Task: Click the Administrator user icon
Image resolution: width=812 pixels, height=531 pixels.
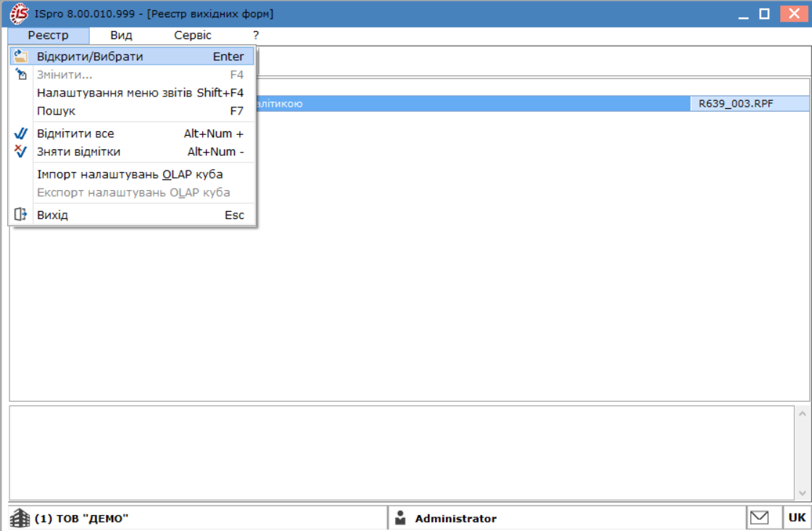Action: (x=400, y=517)
